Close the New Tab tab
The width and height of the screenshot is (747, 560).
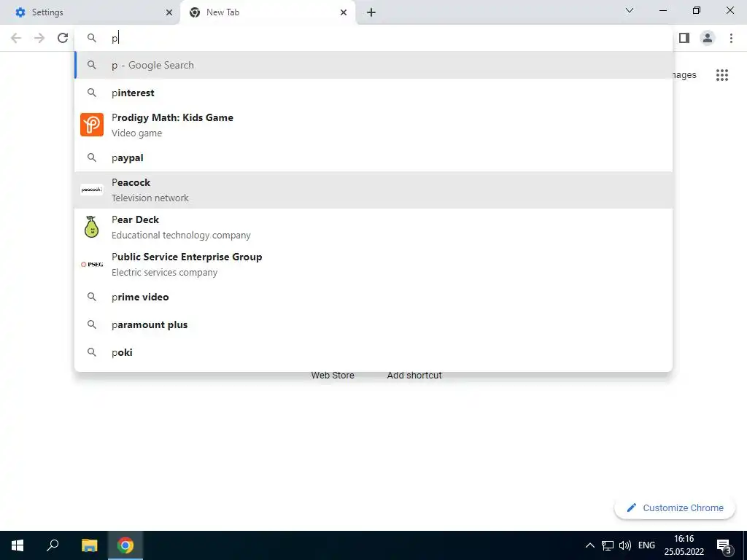click(x=344, y=12)
